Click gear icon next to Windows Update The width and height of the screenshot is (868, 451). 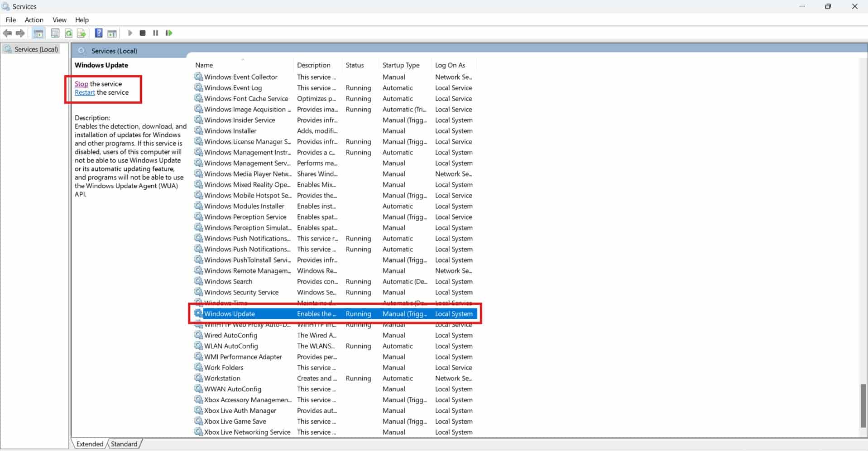198,313
